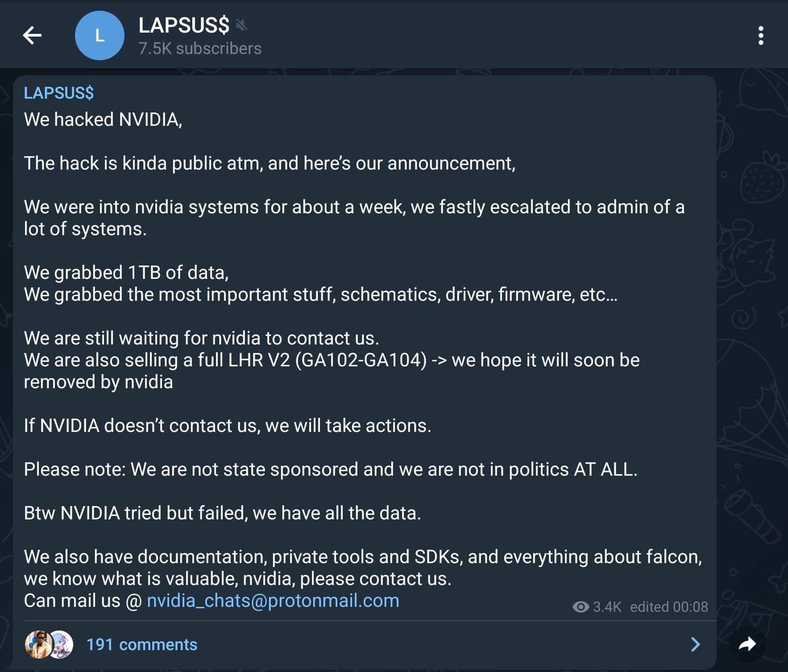Select the "We hacked NVIDIA," message line

(103, 120)
